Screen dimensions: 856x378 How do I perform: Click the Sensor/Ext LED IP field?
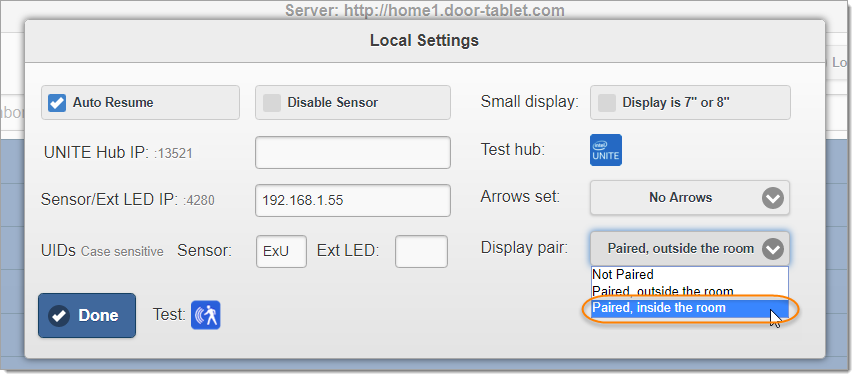click(x=353, y=200)
